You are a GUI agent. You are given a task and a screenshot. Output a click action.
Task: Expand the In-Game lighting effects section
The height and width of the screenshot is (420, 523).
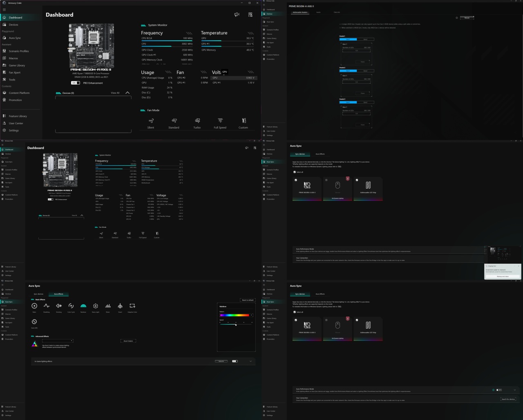click(x=250, y=361)
